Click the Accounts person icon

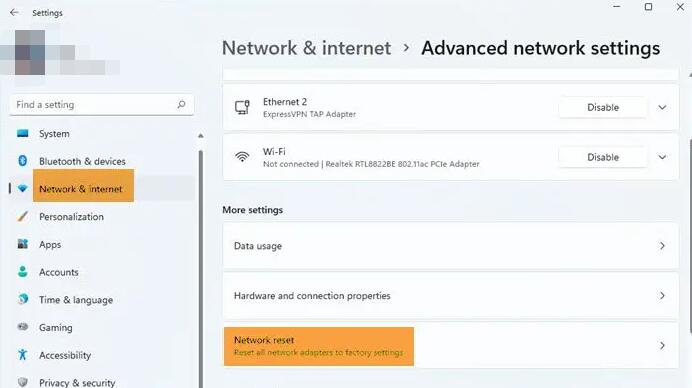click(23, 271)
